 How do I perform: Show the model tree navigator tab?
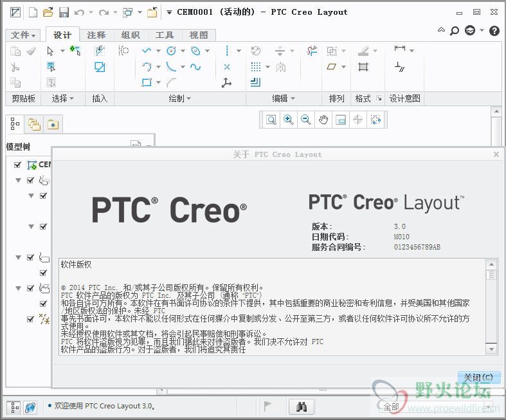click(15, 124)
